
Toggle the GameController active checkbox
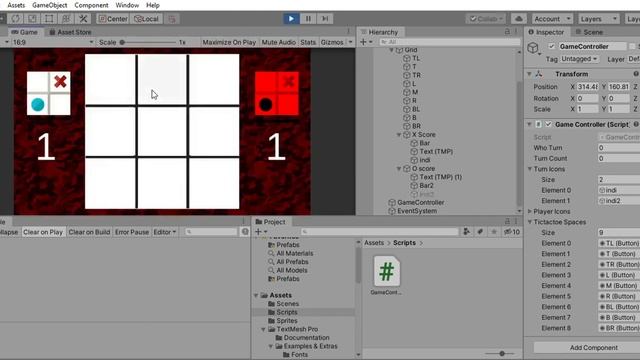coord(551,47)
